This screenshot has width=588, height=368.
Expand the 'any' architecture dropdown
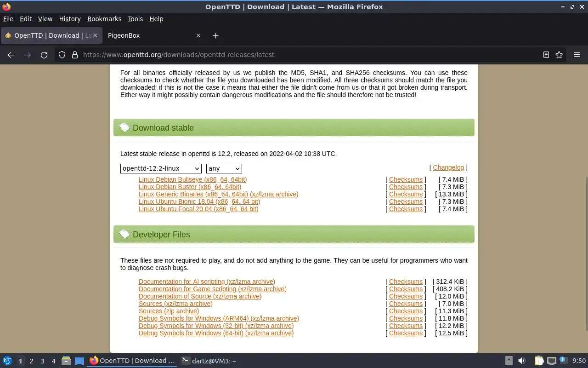tap(224, 168)
